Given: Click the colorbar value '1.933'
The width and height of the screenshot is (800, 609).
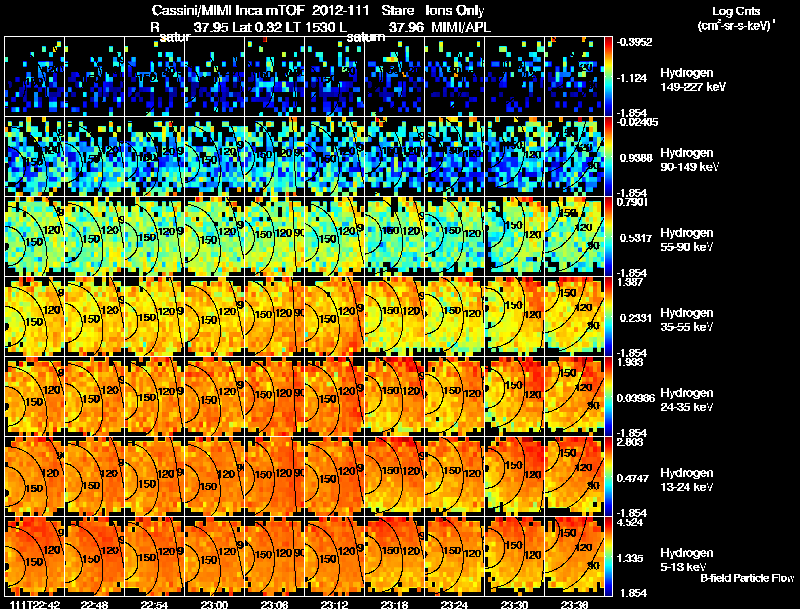Looking at the screenshot, I should (630, 362).
